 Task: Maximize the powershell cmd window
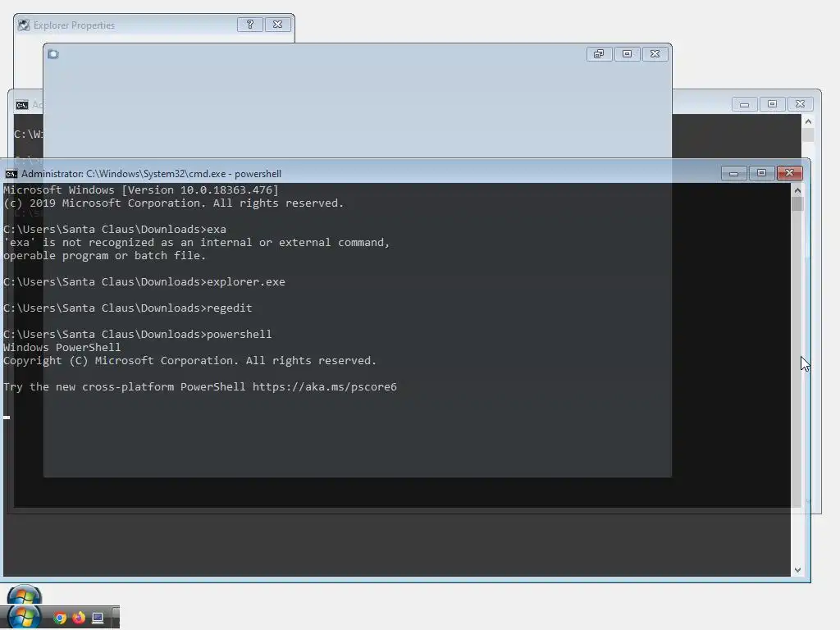762,173
